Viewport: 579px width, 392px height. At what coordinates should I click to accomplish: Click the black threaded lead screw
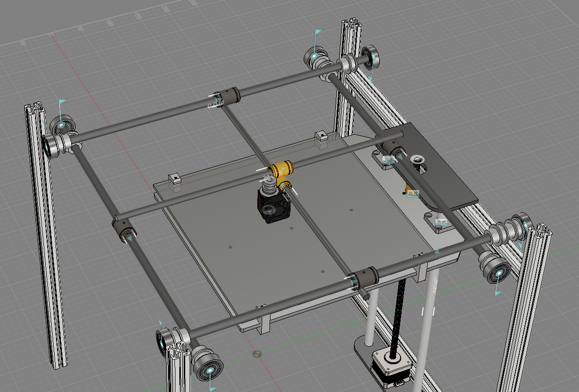pos(400,312)
